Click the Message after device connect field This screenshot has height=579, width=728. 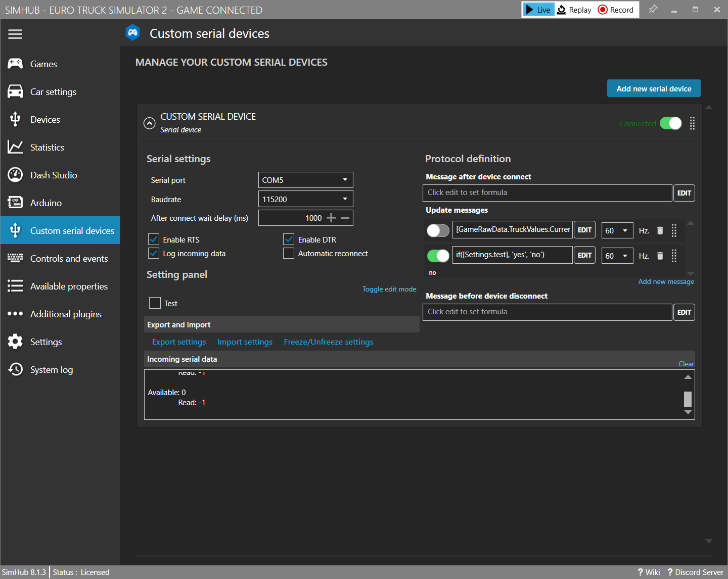coord(547,192)
